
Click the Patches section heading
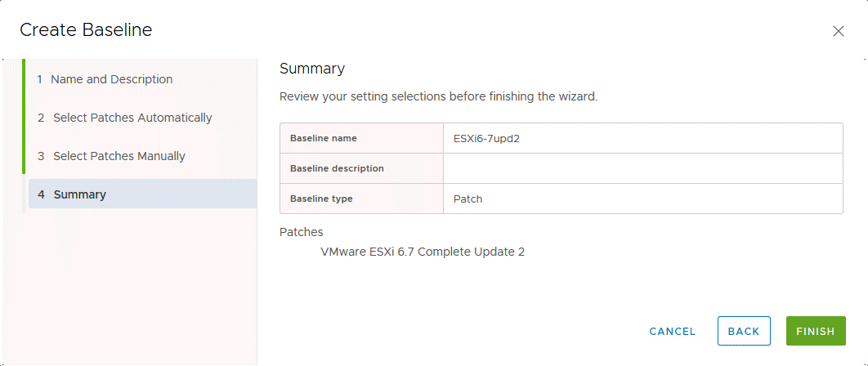tap(301, 232)
